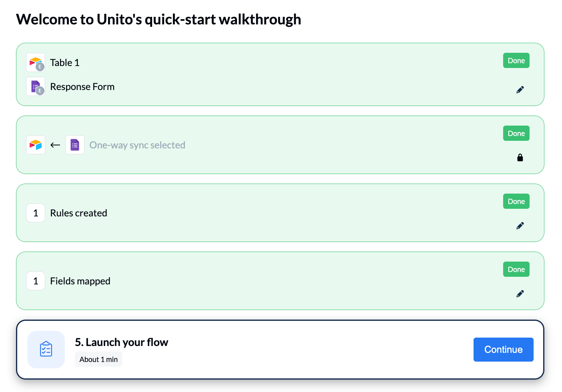Click Done on the one-way sync step
This screenshot has height=392, width=562.
[x=516, y=133]
